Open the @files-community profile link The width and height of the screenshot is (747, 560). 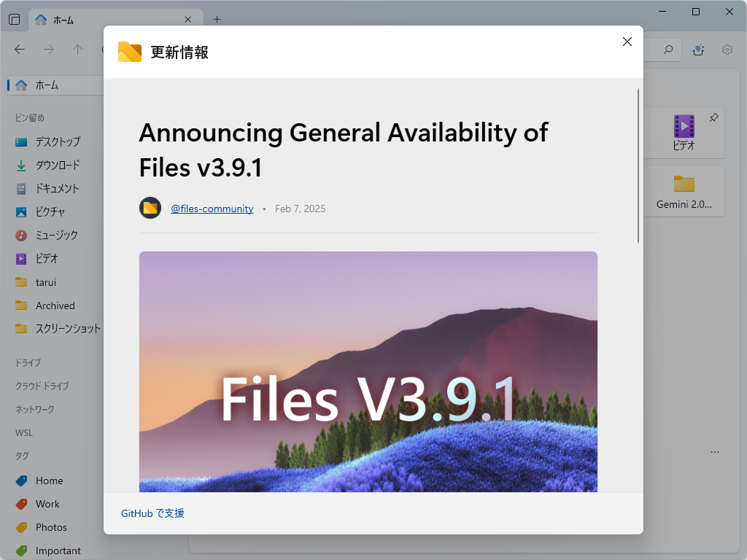point(212,209)
